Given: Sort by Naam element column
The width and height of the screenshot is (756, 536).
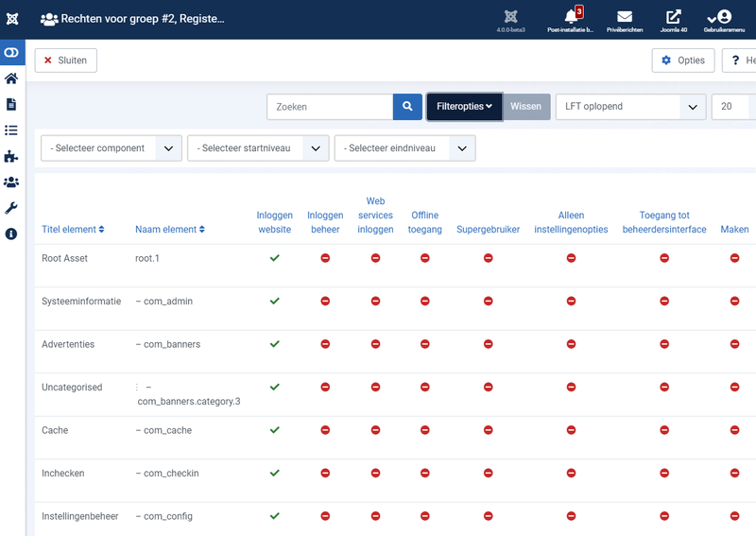Looking at the screenshot, I should click(x=170, y=229).
